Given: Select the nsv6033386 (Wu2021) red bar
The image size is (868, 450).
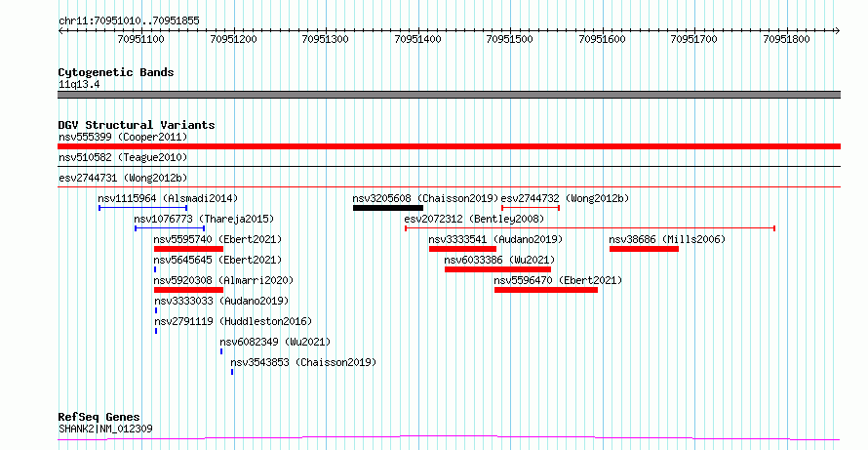Looking at the screenshot, I should (x=497, y=269).
